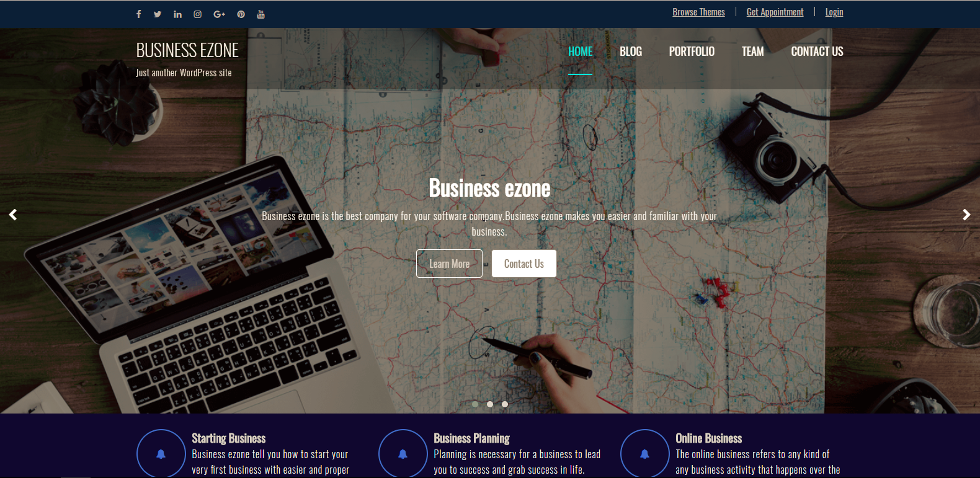Open the Portfolio menu item
Screen dimensions: 980x478
click(692, 51)
